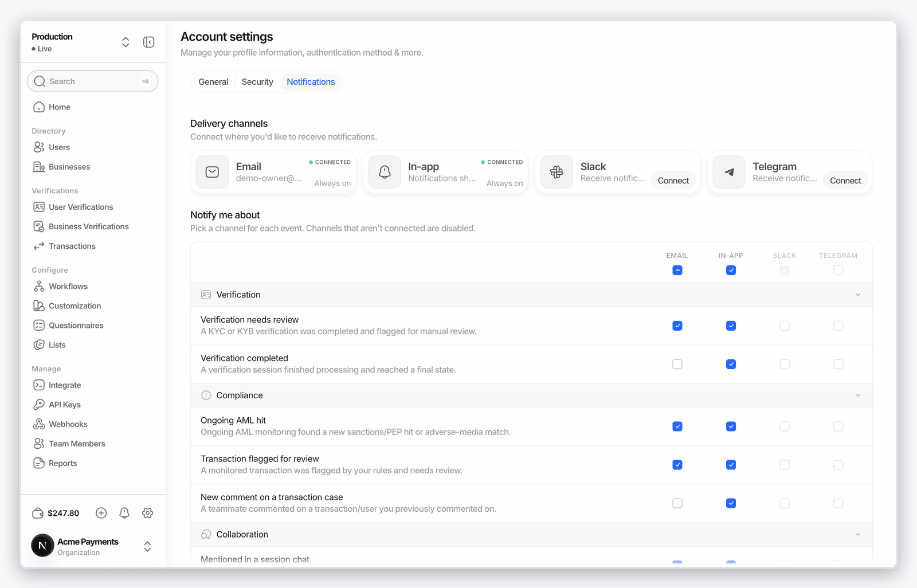Switch to the General tab
The height and width of the screenshot is (588, 917).
pos(213,82)
